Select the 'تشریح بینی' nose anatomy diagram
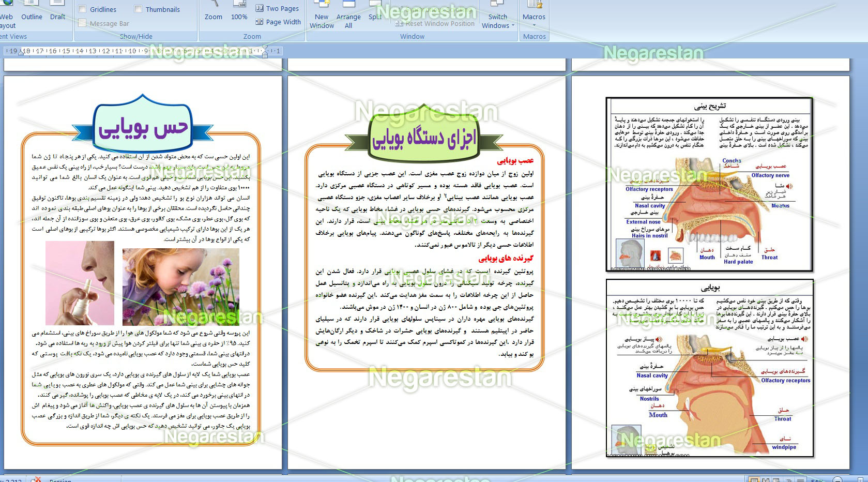The image size is (868, 482). pyautogui.click(x=709, y=184)
